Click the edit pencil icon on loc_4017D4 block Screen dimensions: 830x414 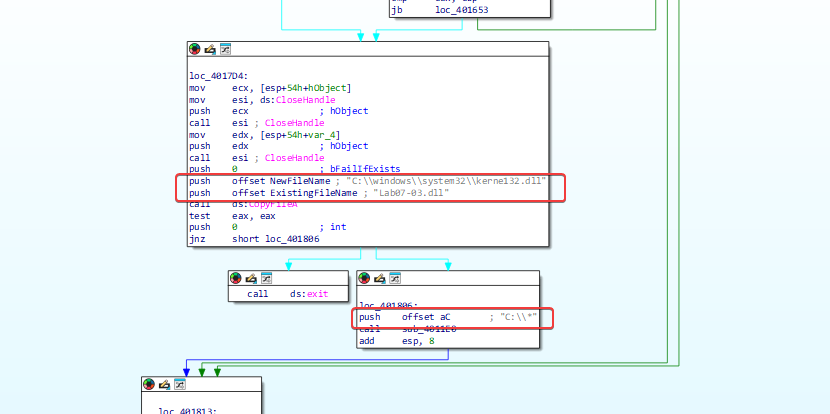tap(210, 49)
